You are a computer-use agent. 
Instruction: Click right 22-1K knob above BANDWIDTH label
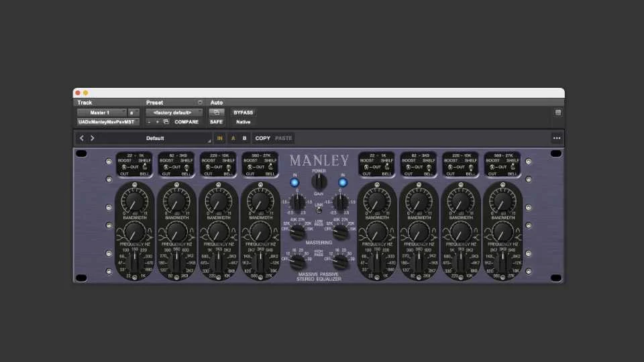tap(376, 202)
